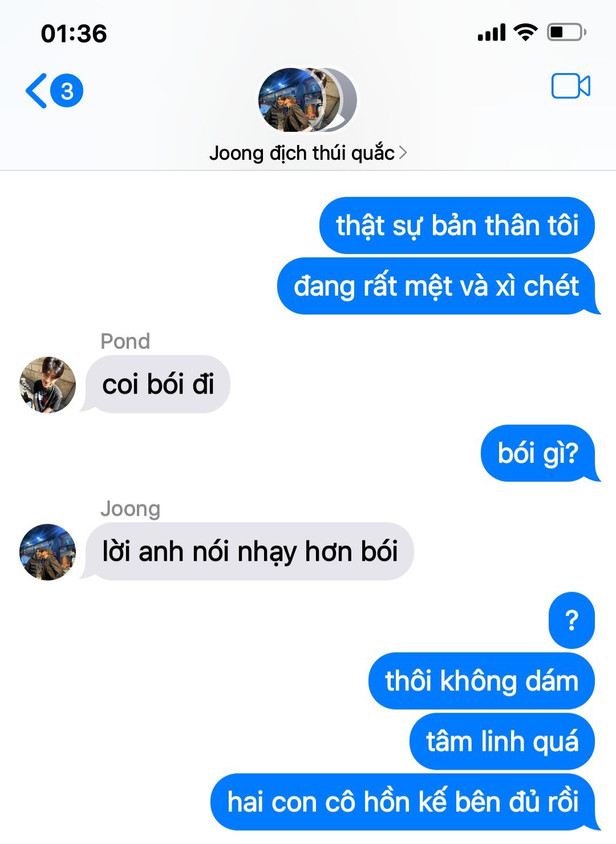Tap the 01:36 clock in status bar

74,34
